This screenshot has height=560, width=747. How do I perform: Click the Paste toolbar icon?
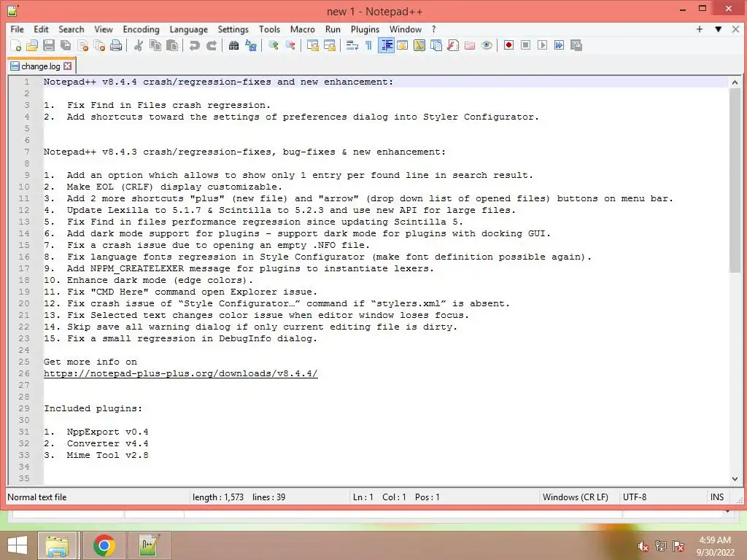172,45
